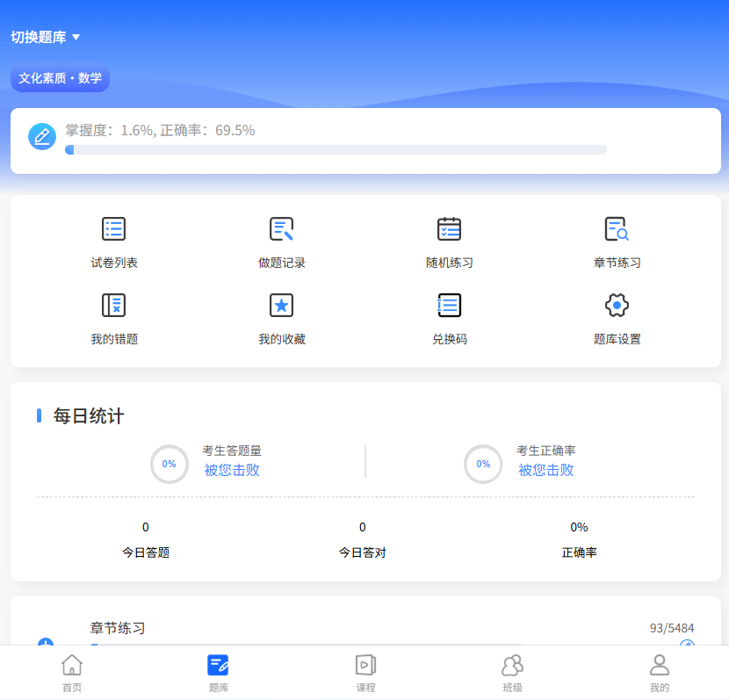
Task: Select the 题库 question bank tab
Action: coord(219,673)
